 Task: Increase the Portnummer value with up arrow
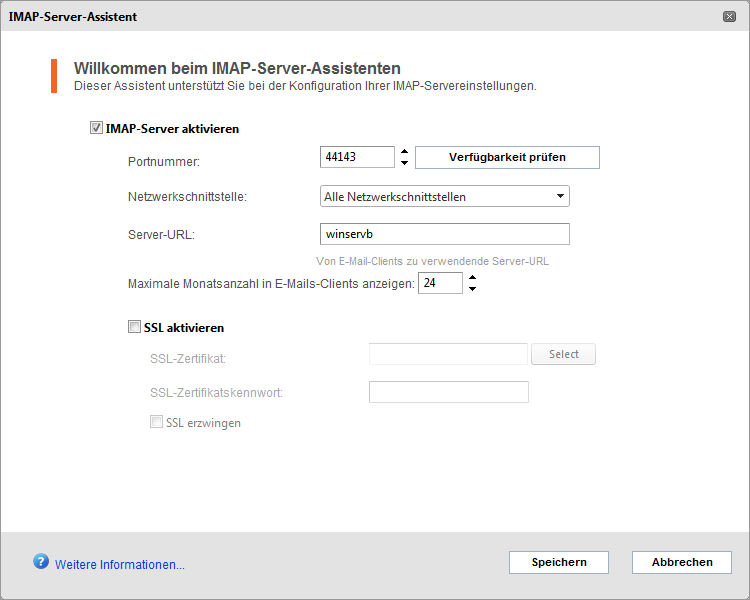404,152
